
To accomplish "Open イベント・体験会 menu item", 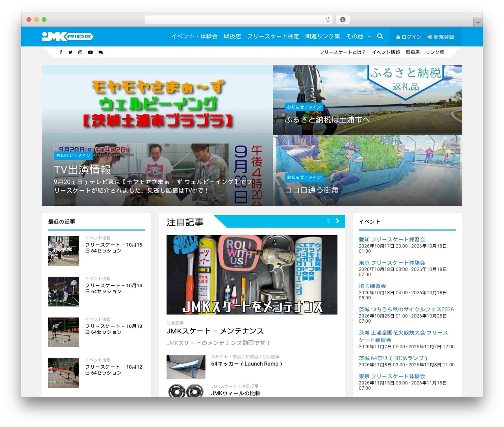I will pos(195,36).
